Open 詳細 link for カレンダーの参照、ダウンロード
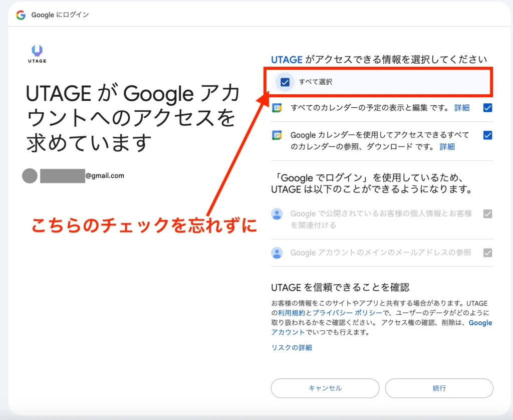Screen dimensions: 513x420 pyautogui.click(x=447, y=147)
